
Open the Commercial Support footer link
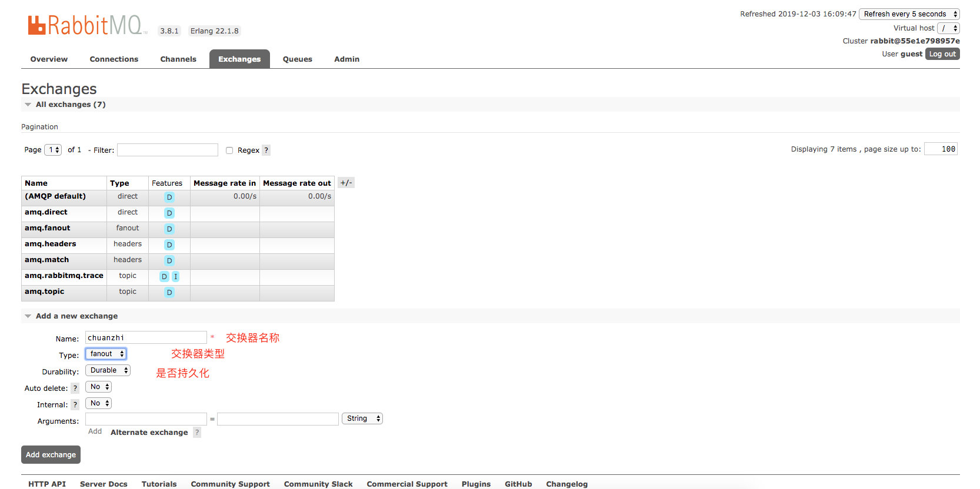click(x=407, y=484)
